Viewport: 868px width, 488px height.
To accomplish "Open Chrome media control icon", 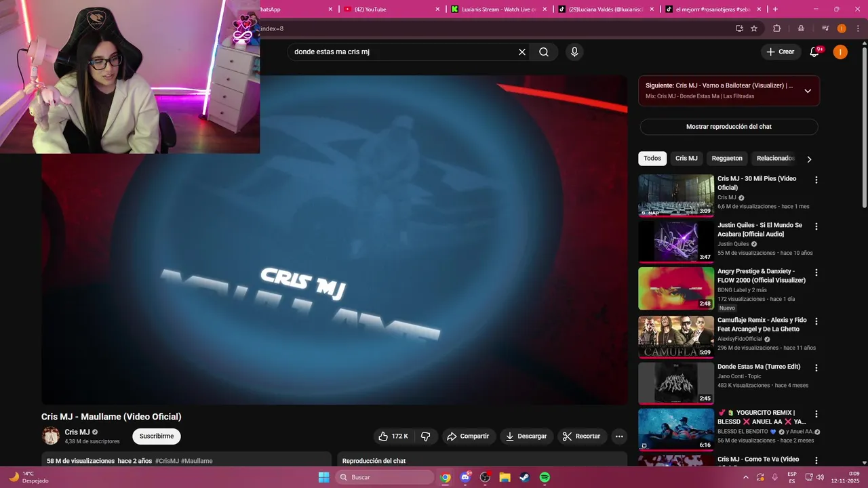I will 825,28.
